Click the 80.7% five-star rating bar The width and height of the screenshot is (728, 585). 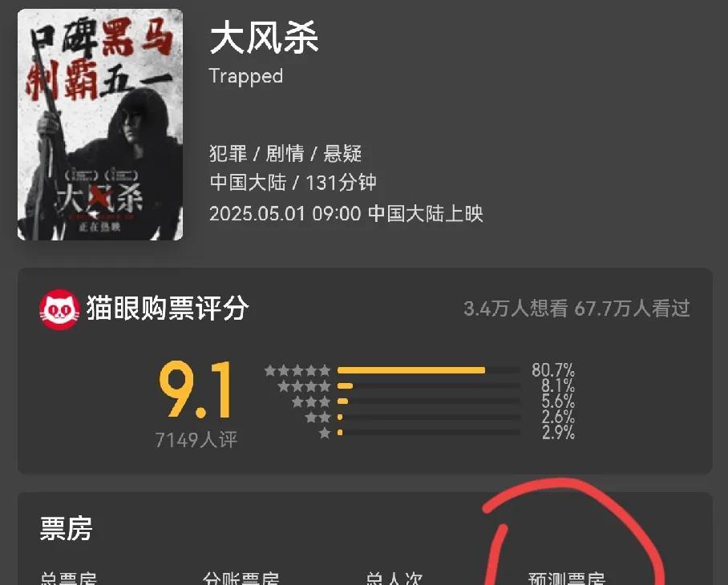coord(428,370)
